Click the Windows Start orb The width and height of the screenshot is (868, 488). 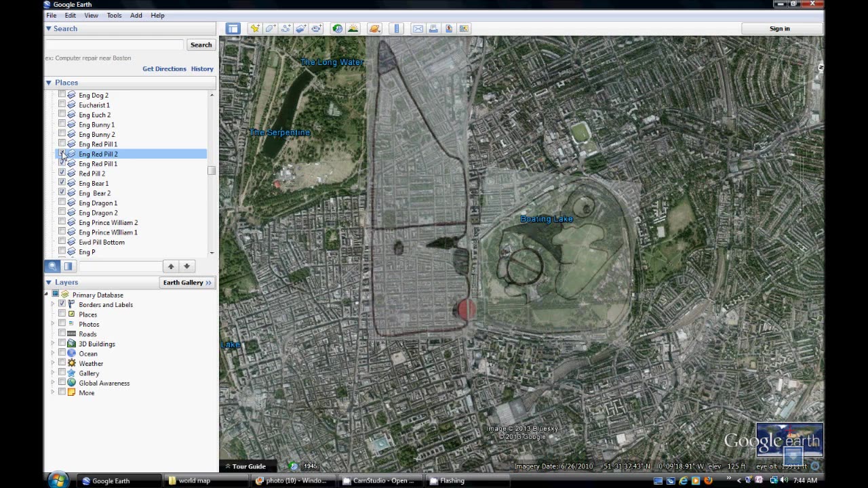tap(59, 480)
